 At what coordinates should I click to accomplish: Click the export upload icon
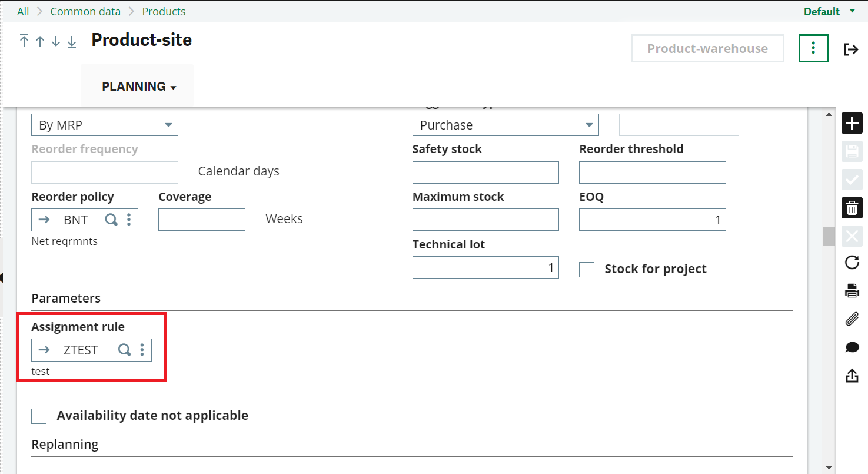pos(852,375)
